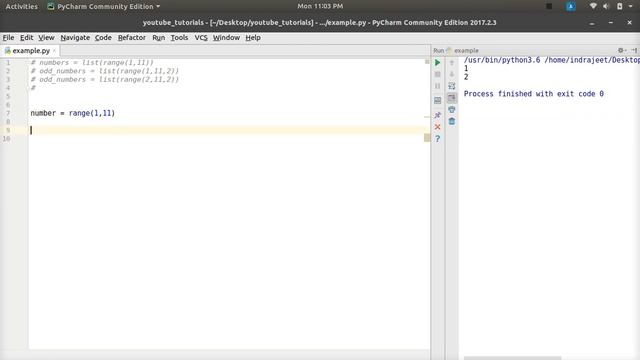Close Run tab with red X icon
The height and width of the screenshot is (360, 640).
click(438, 127)
